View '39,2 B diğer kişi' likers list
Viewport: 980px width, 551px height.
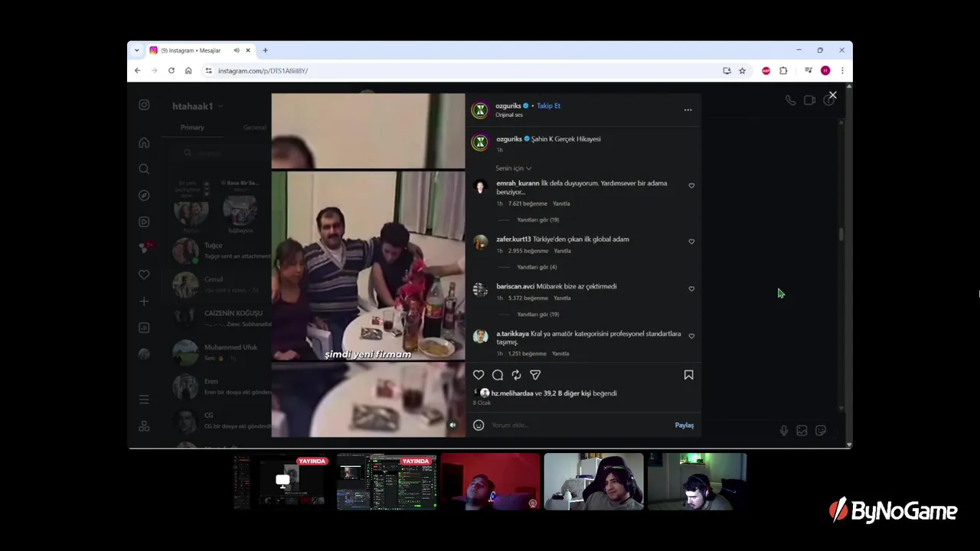pos(567,393)
